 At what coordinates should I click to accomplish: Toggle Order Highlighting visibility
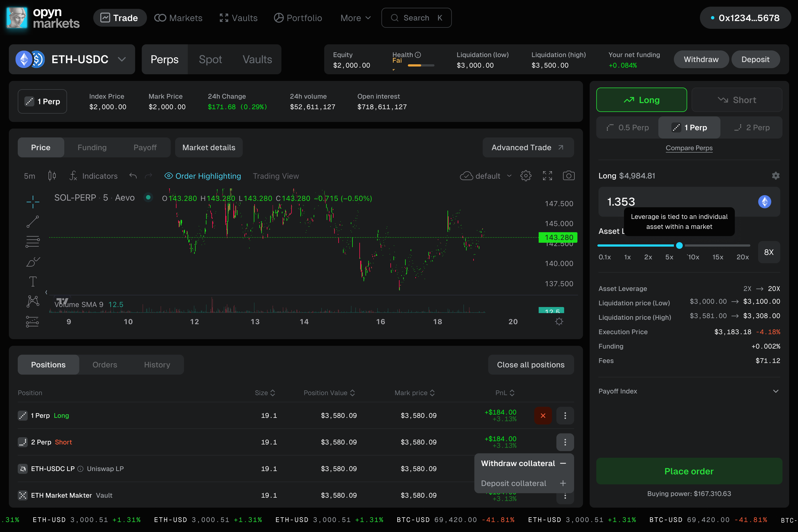(203, 176)
